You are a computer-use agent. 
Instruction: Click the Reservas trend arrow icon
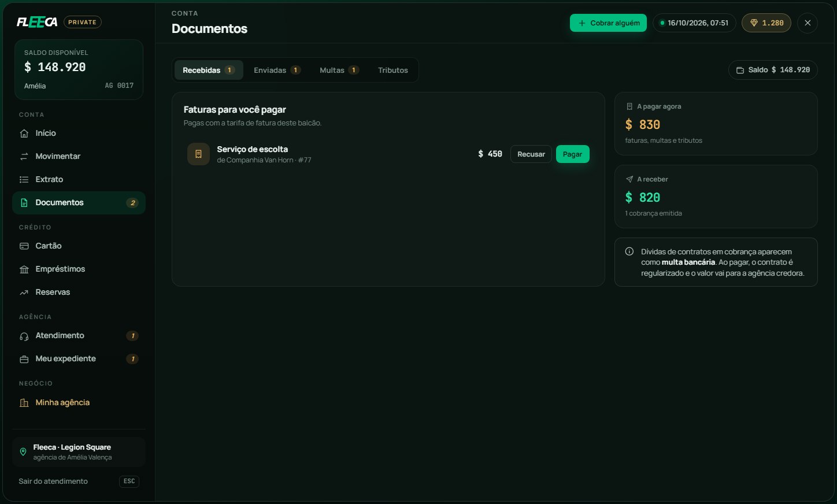pos(24,292)
